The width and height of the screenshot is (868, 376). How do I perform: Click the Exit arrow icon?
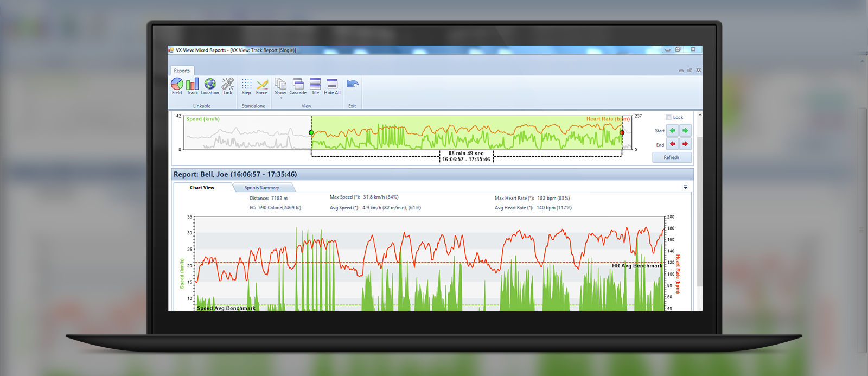tap(353, 84)
